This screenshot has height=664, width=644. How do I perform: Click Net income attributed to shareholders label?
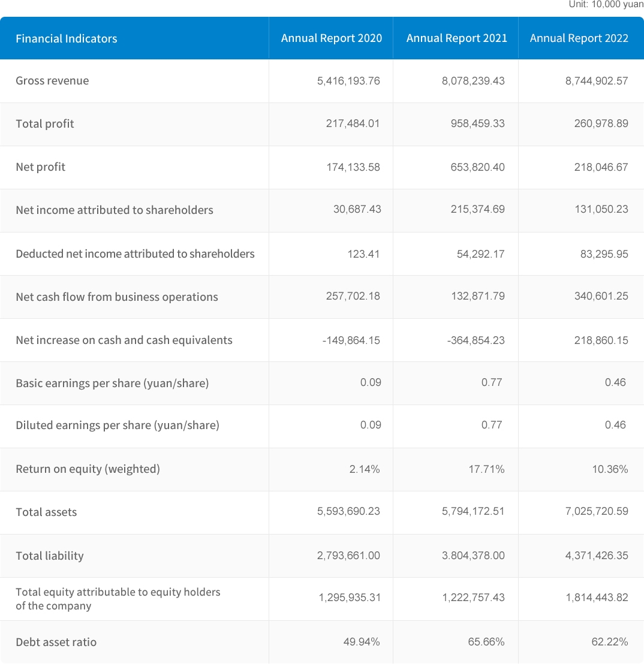pyautogui.click(x=115, y=210)
